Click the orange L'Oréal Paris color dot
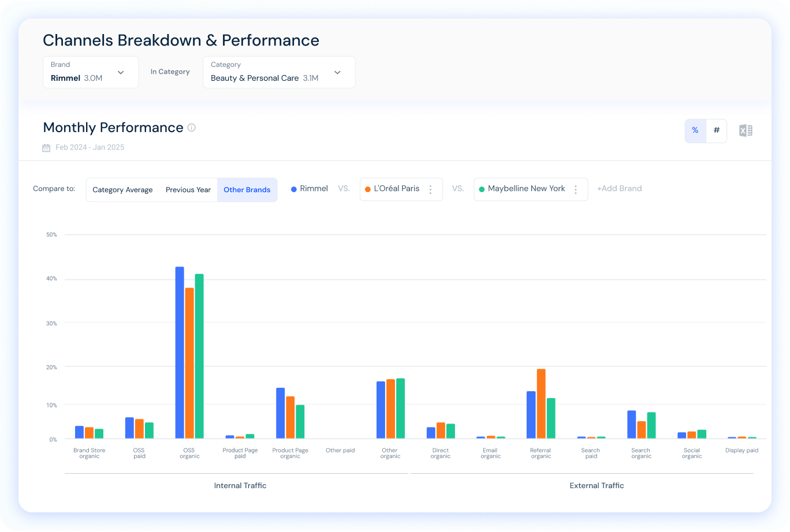Screen dimensions: 790x532 click(367, 189)
